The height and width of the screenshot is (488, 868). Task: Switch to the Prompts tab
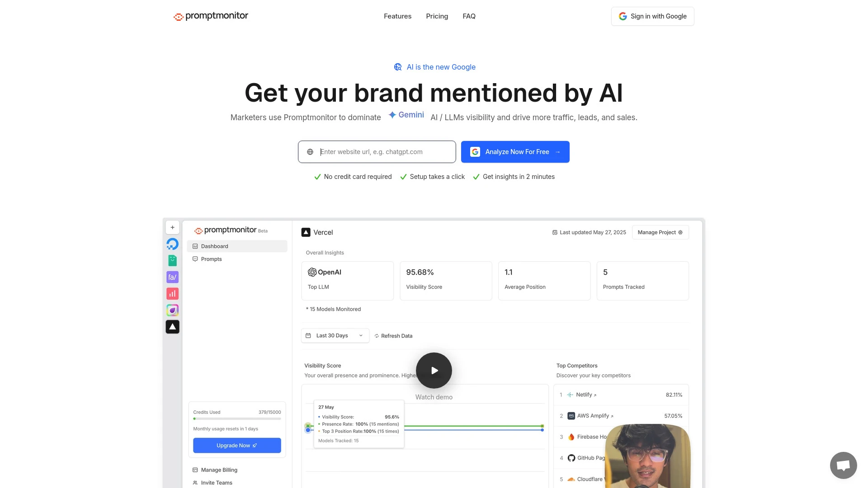coord(211,259)
